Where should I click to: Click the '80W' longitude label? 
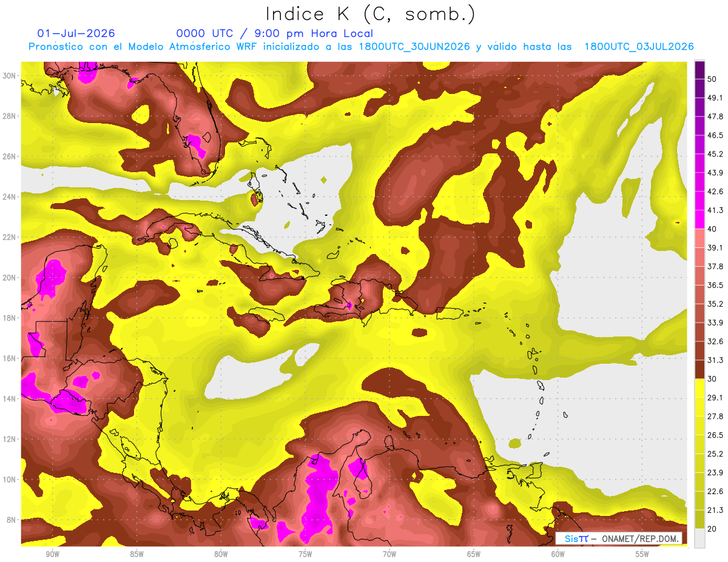(x=221, y=554)
